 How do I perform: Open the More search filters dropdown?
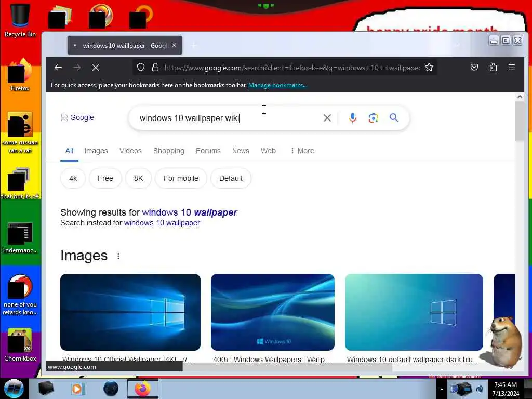(x=302, y=151)
